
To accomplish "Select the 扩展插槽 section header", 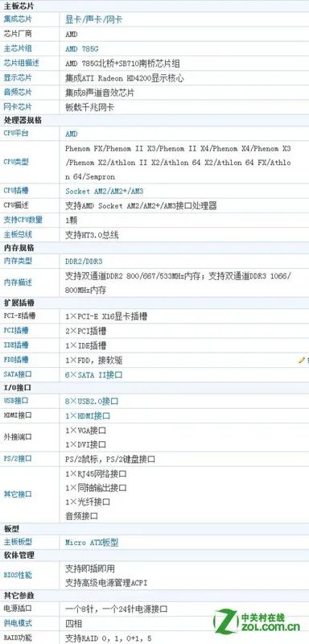I will pos(19,303).
